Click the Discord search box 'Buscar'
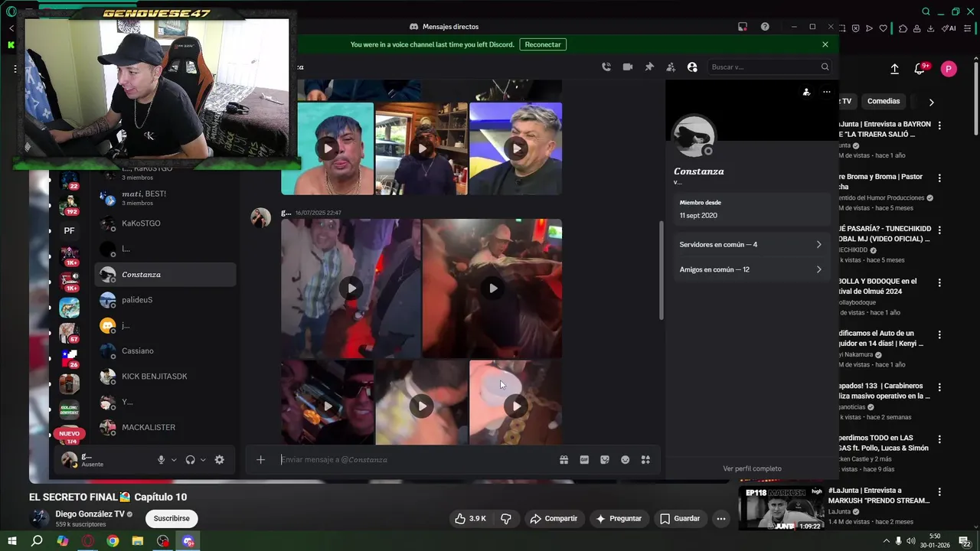 [769, 67]
